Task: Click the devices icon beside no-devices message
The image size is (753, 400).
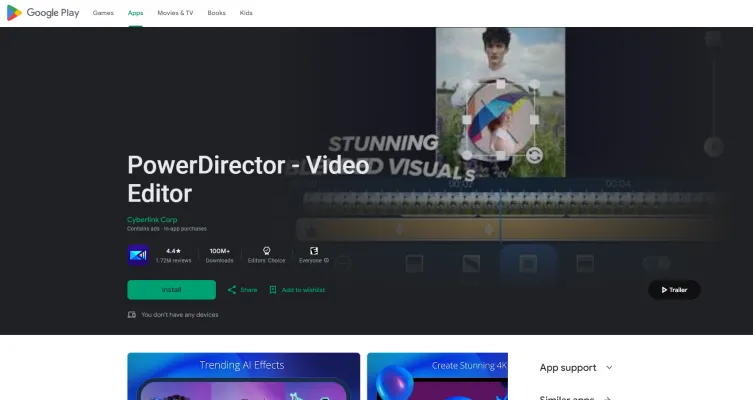Action: [x=132, y=314]
